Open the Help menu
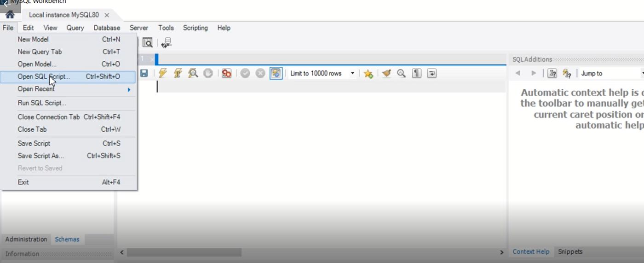The width and height of the screenshot is (644, 263). click(x=224, y=28)
